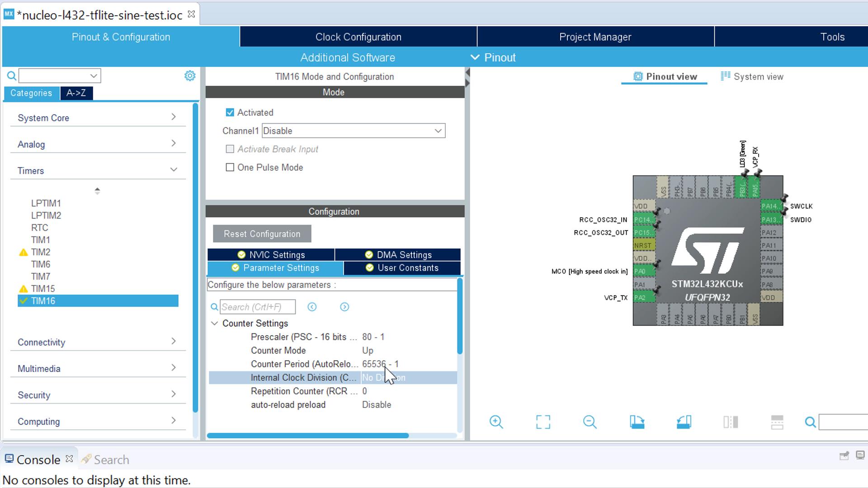Click the zoom out magnifier icon

590,422
